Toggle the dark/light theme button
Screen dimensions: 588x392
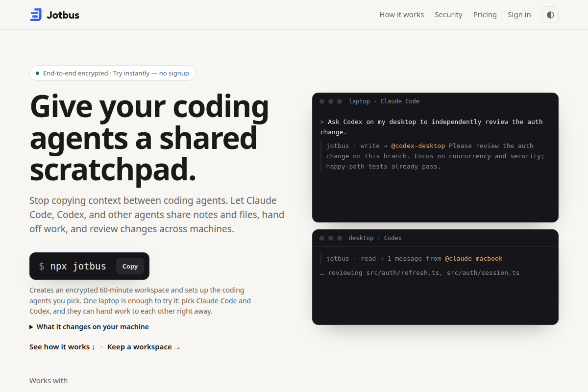click(x=550, y=15)
